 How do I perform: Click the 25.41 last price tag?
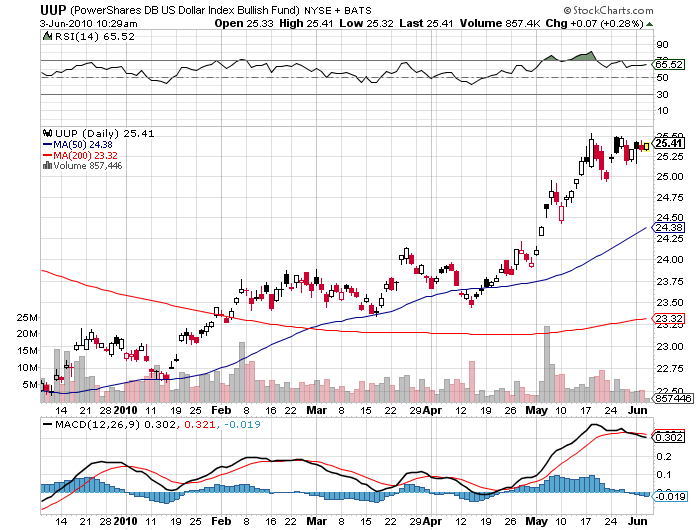click(x=668, y=143)
